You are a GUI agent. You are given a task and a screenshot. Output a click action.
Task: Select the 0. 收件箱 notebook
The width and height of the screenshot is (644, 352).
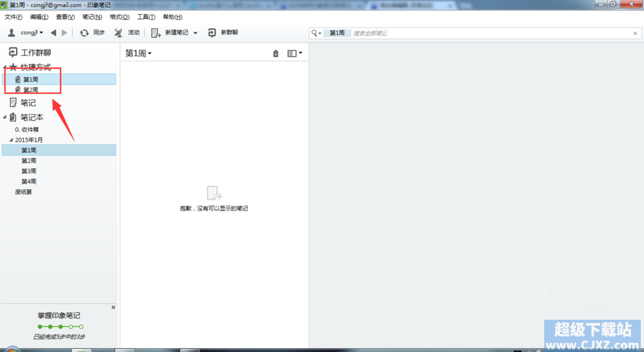(26, 130)
